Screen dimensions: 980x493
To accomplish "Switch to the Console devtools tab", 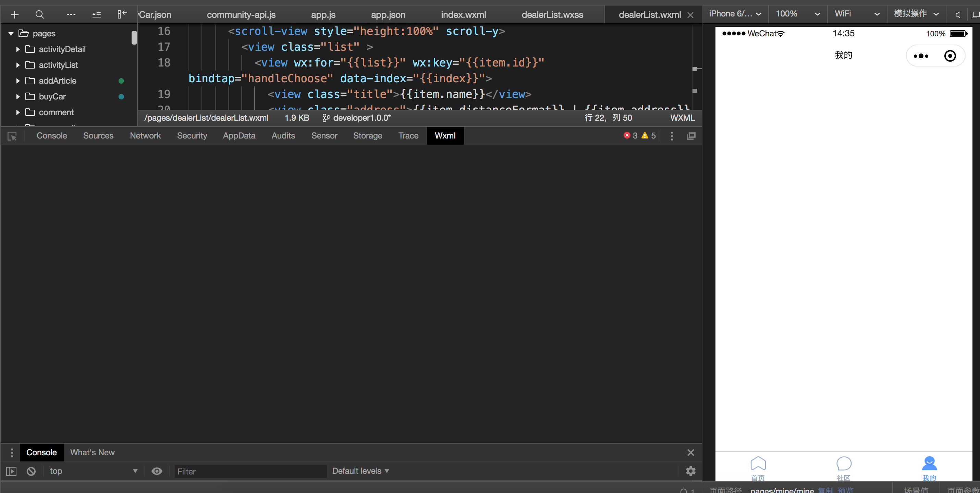I will [x=52, y=135].
